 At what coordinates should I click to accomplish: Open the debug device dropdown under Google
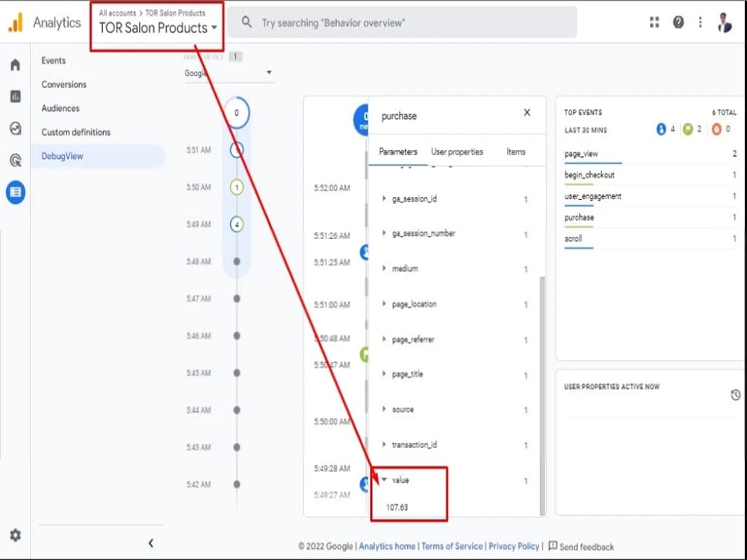click(268, 72)
